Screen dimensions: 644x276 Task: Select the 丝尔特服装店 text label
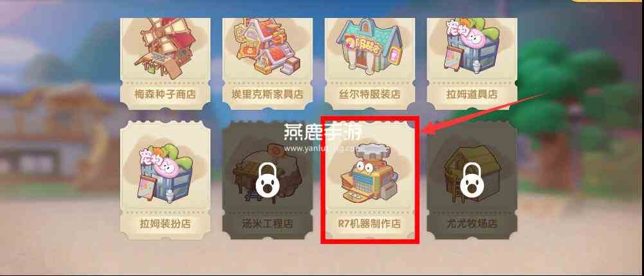click(x=370, y=94)
